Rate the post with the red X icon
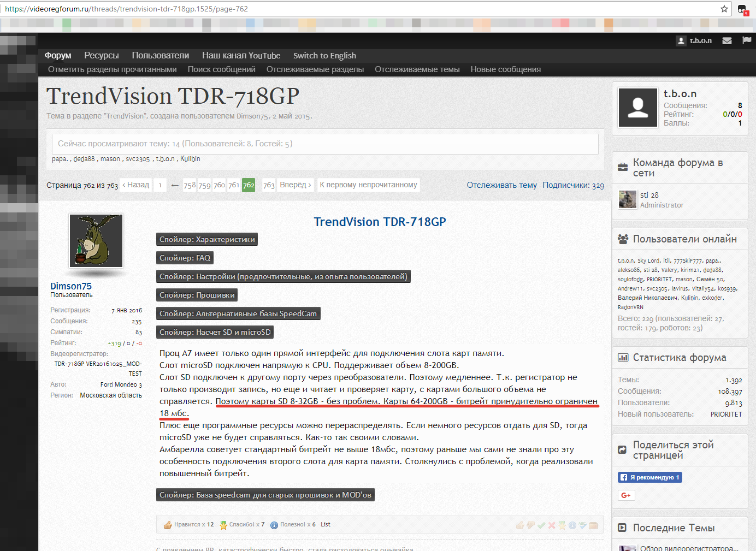This screenshot has width=756, height=551. 552,525
